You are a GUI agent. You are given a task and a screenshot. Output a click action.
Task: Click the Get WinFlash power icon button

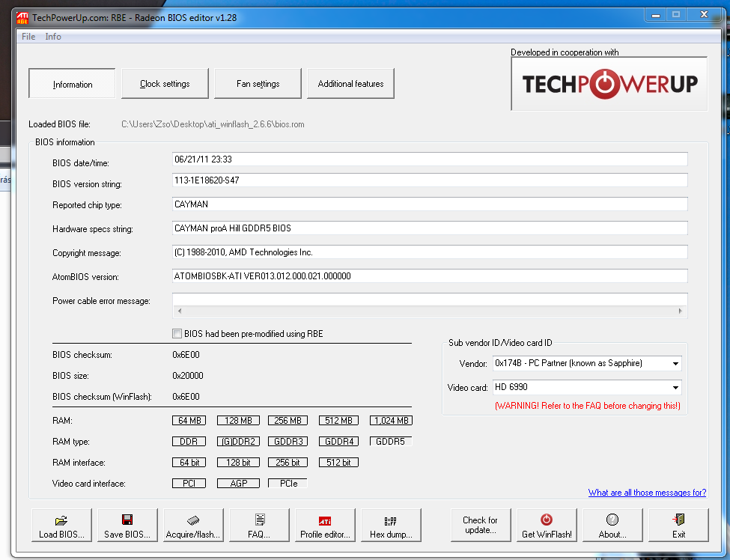(x=547, y=525)
